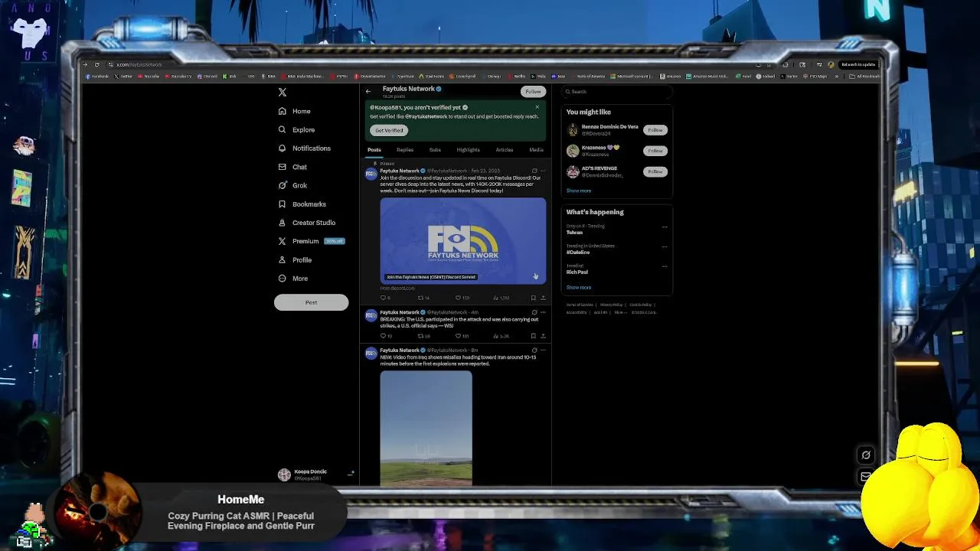Reload the page in the browser
This screenshot has width=980, height=551.
[x=96, y=64]
